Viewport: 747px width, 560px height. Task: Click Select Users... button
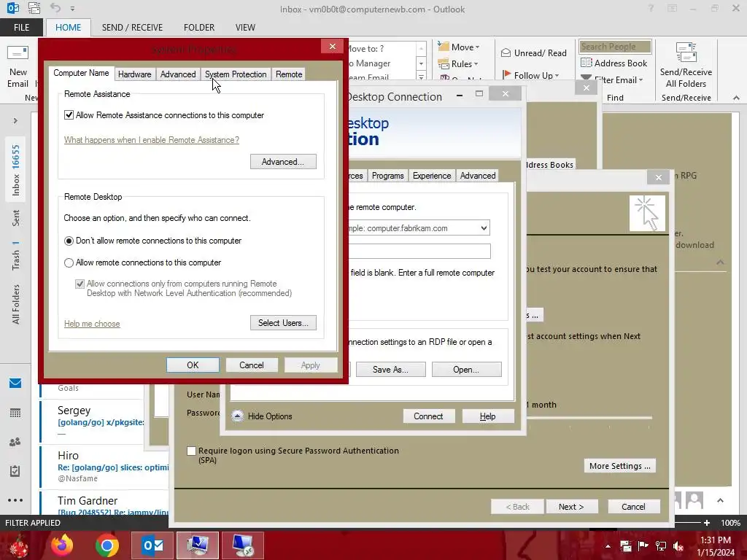coord(283,323)
